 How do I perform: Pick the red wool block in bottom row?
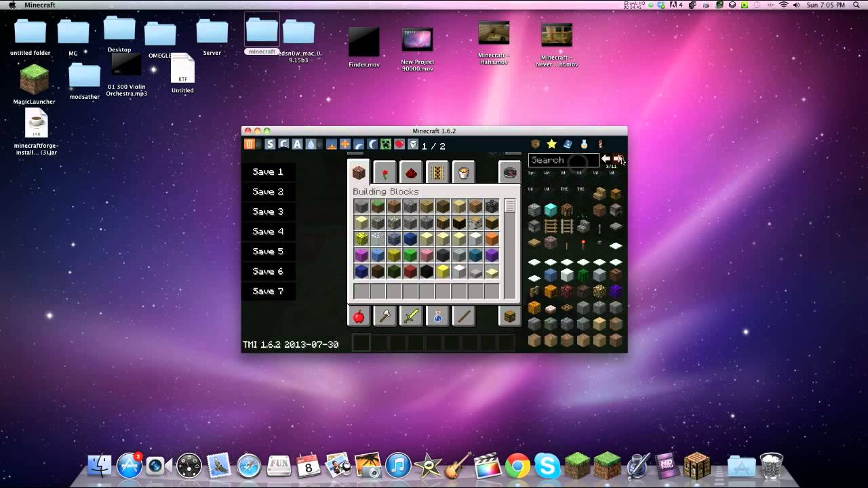coord(410,271)
